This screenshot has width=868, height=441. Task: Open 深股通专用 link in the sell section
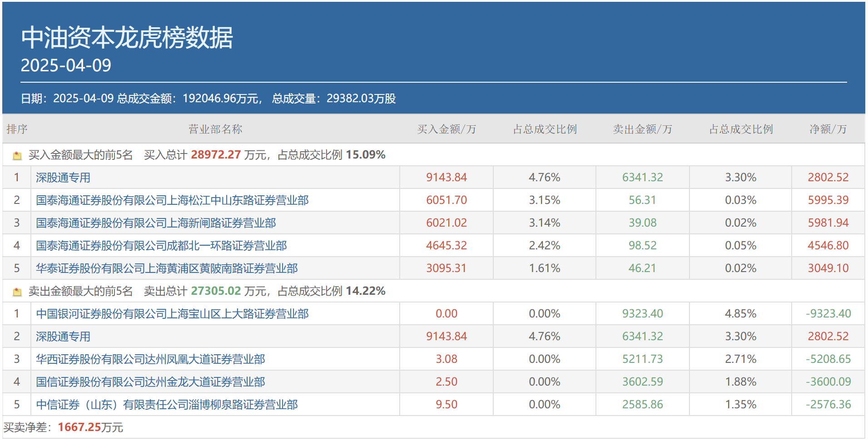tap(63, 337)
